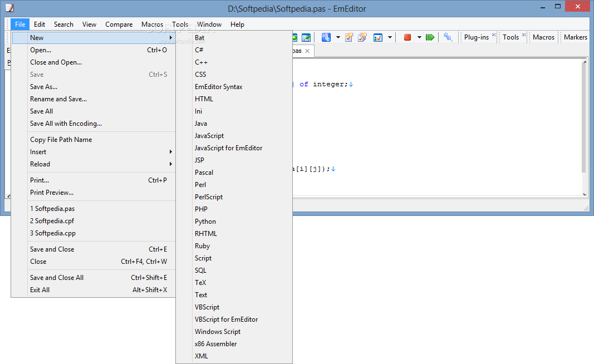594x364 pixels.
Task: Create new Pascal file
Action: [234, 173]
